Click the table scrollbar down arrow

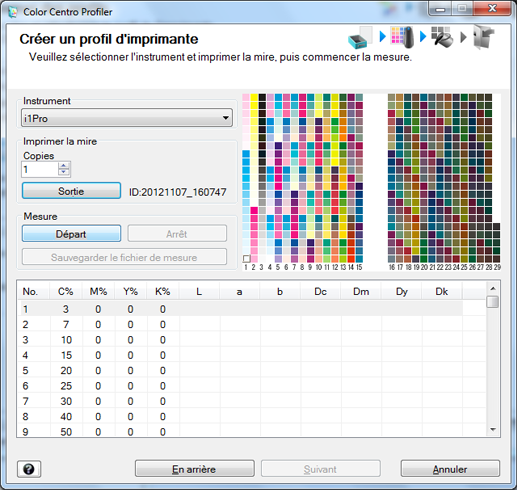click(493, 430)
